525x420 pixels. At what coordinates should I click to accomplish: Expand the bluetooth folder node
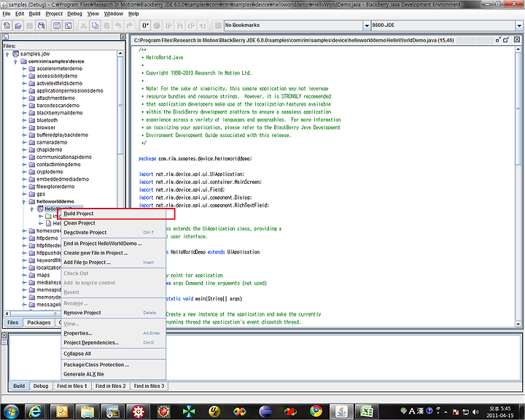click(x=24, y=120)
